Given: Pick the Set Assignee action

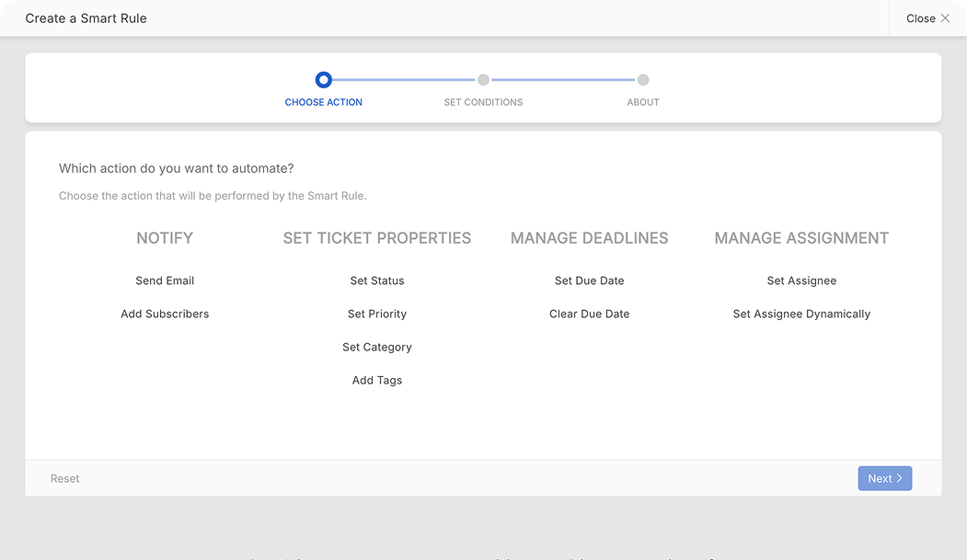Looking at the screenshot, I should point(801,280).
